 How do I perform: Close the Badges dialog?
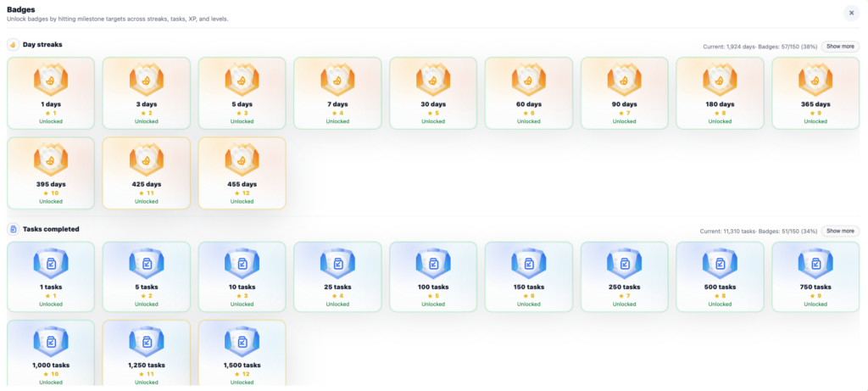[851, 13]
